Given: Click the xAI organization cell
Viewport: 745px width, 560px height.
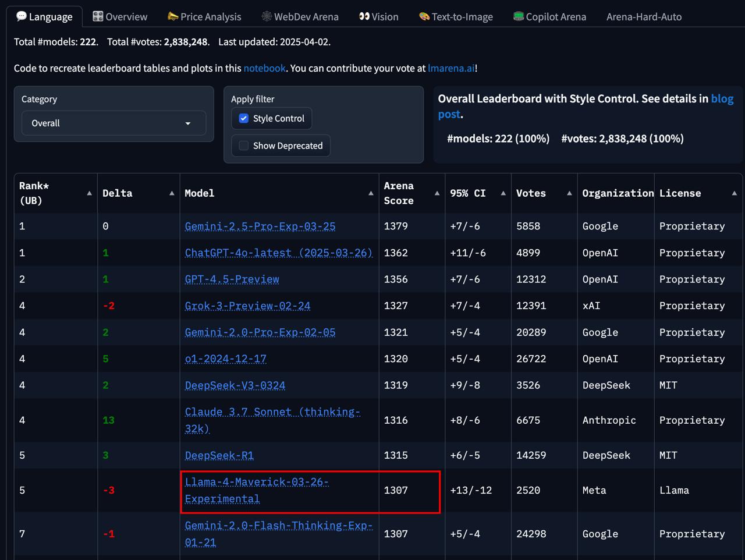Looking at the screenshot, I should point(616,306).
